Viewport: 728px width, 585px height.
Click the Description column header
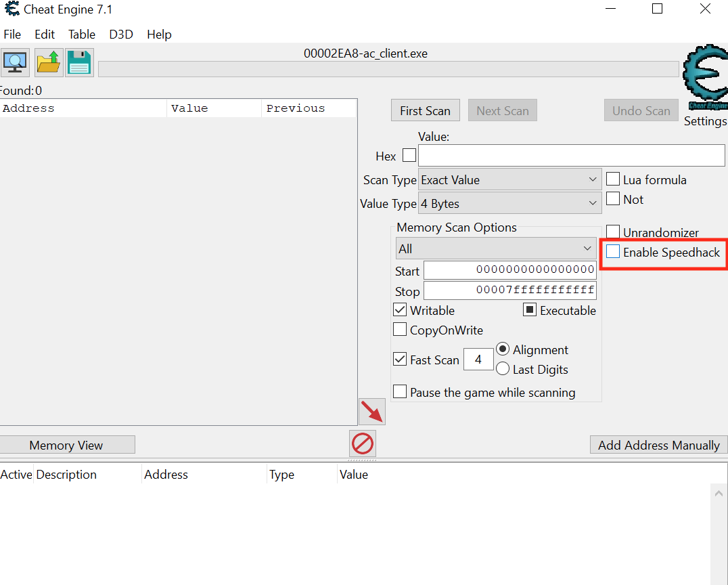coord(88,475)
